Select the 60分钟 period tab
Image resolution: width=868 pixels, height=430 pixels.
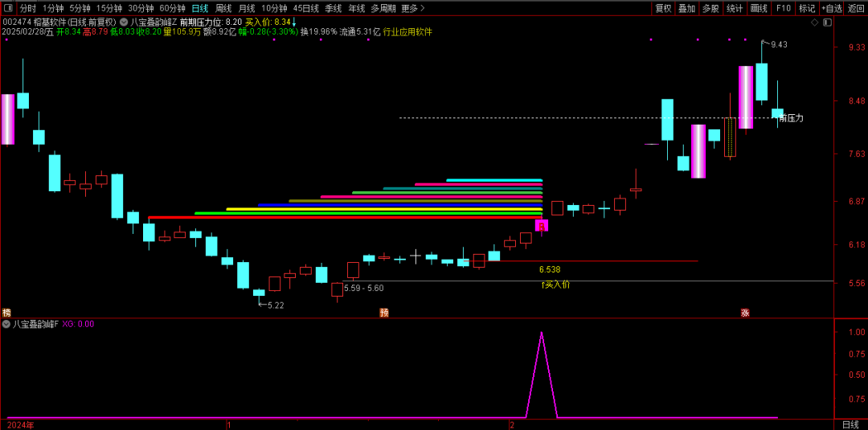coord(172,8)
